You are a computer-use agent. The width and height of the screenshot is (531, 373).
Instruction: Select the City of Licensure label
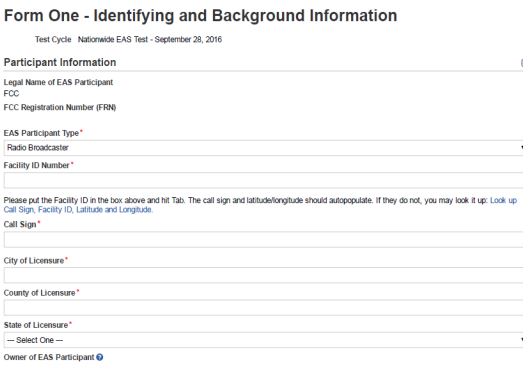(x=34, y=261)
